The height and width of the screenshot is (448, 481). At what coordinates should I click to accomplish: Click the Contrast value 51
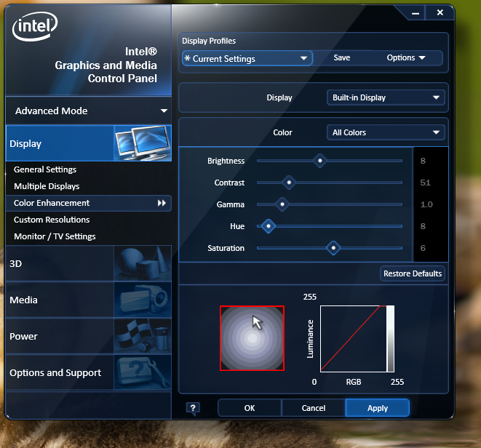(x=425, y=183)
